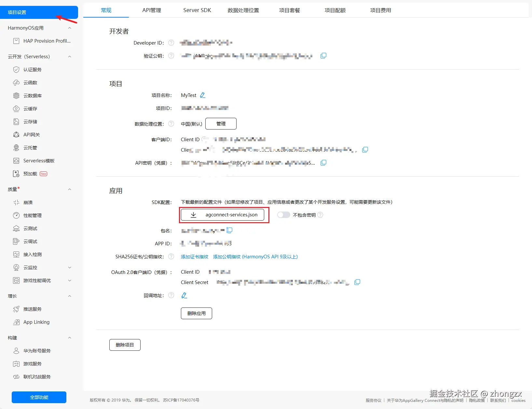Image resolution: width=532 pixels, height=409 pixels.
Task: Click the 删除应用 button
Action: click(x=197, y=313)
